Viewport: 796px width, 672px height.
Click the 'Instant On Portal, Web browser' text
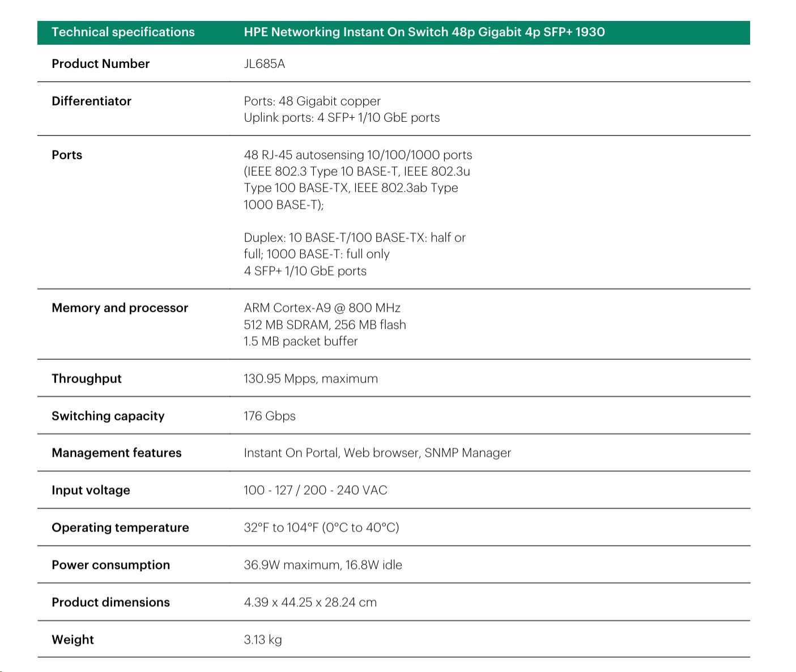(x=377, y=453)
